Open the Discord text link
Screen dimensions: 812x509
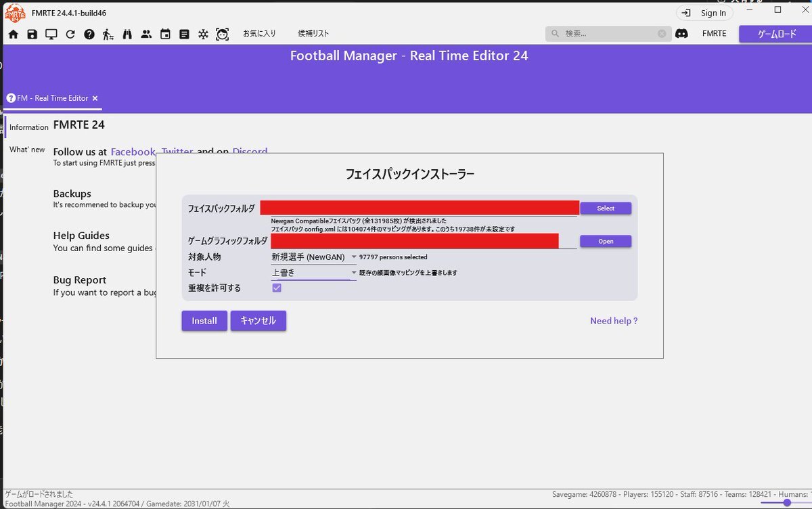[250, 152]
